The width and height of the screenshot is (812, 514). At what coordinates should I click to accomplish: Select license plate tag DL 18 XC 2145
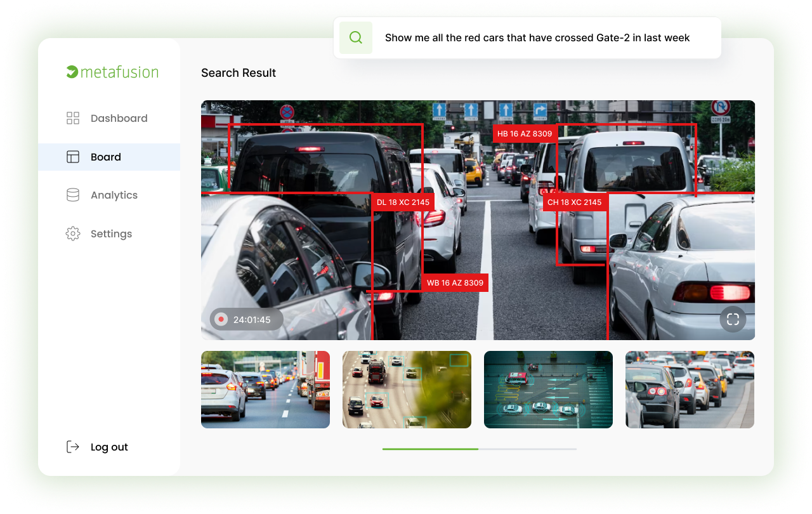point(403,202)
